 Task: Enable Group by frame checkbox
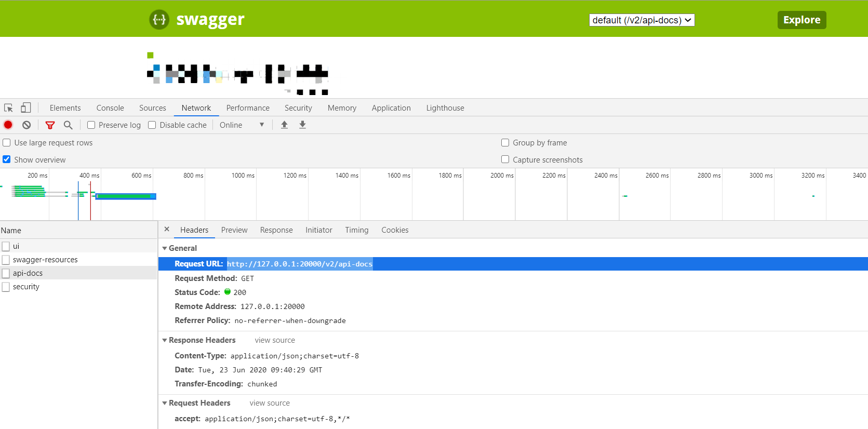click(505, 143)
